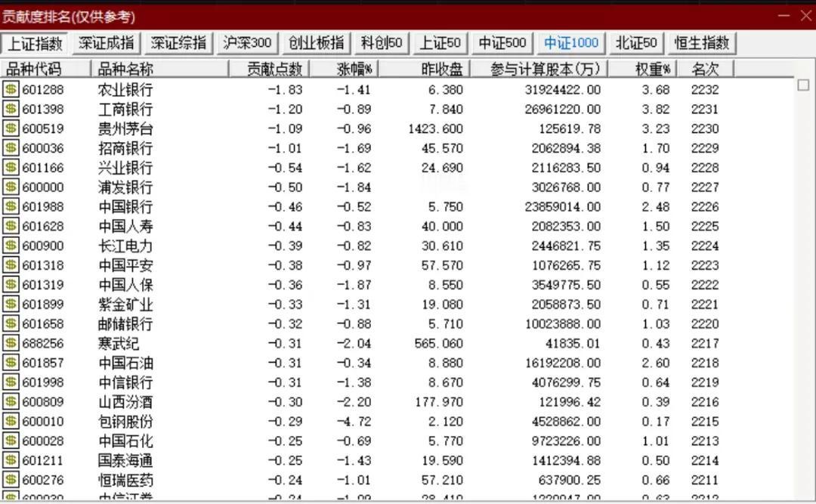Sort by 涨幅% column header
This screenshot has width=816, height=504.
[345, 69]
